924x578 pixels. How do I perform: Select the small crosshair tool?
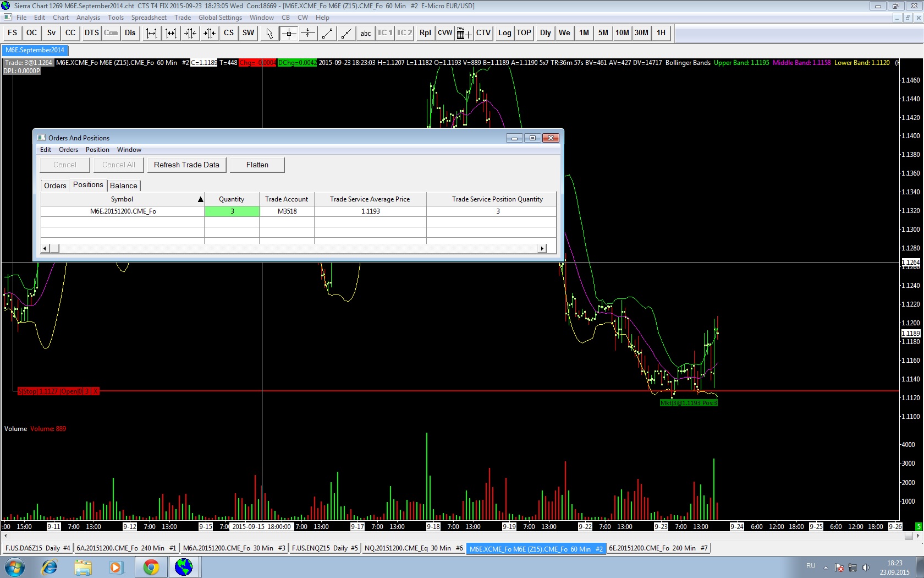[308, 33]
